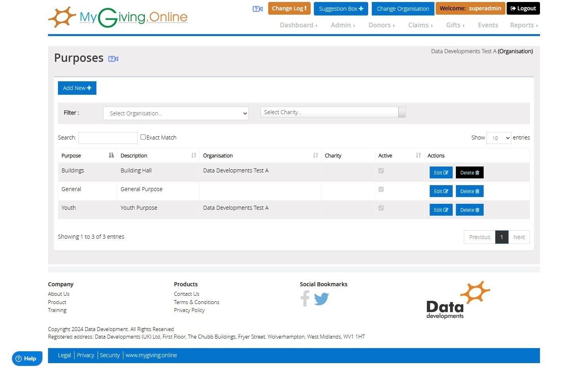This screenshot has width=588, height=379.
Task: Open the Select Organisation dropdown
Action: pos(176,113)
